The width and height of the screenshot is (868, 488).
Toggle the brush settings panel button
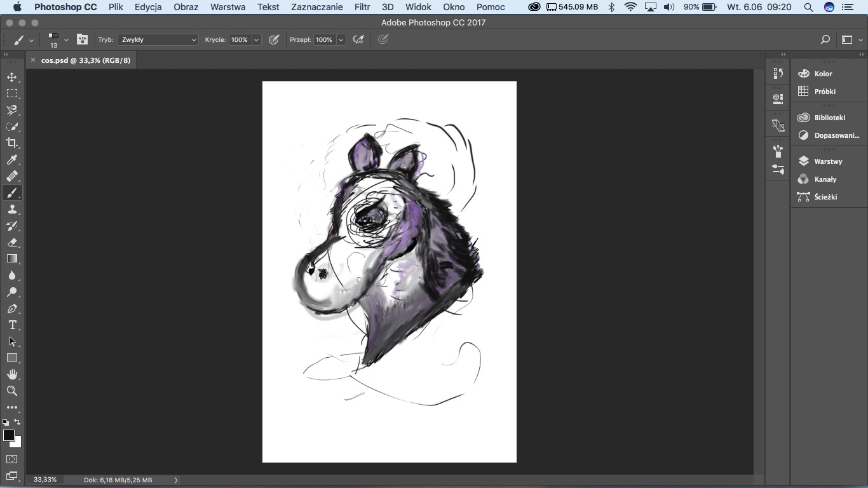click(82, 39)
